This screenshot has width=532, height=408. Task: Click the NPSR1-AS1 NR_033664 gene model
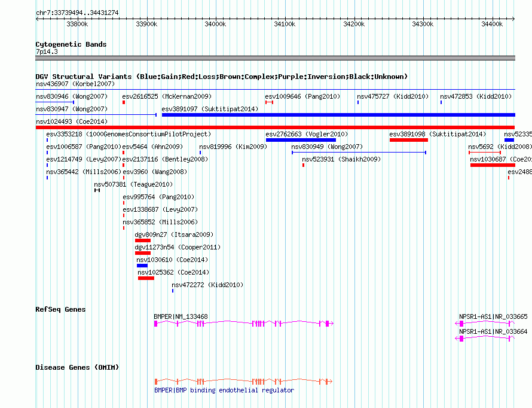[485, 339]
